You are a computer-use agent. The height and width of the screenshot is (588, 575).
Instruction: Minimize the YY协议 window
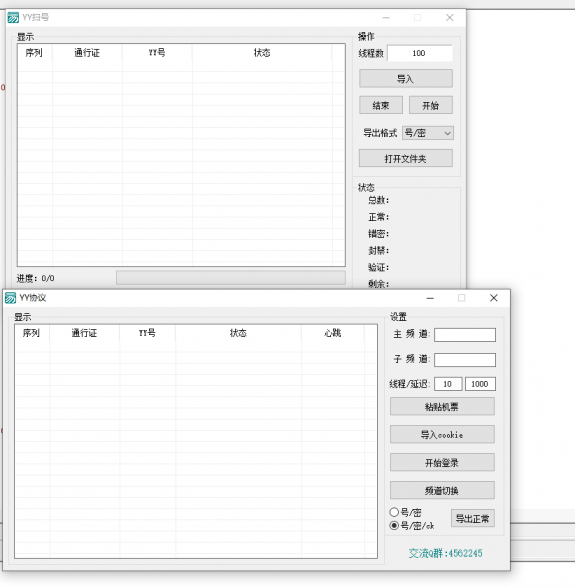pos(430,298)
